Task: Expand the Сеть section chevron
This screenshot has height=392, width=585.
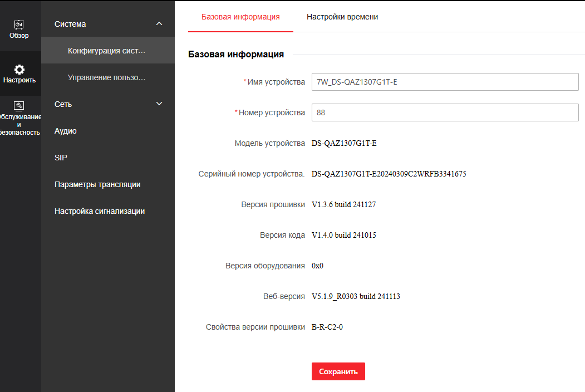Action: coord(159,104)
